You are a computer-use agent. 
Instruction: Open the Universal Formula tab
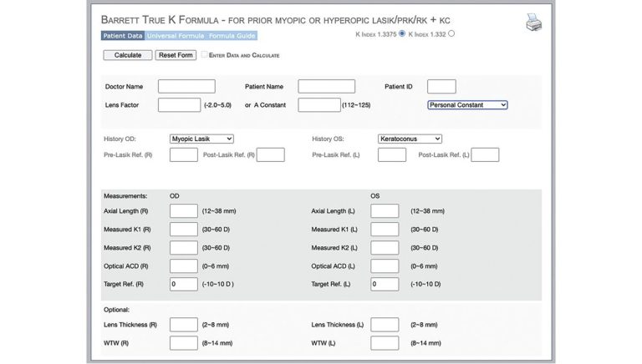(x=176, y=36)
